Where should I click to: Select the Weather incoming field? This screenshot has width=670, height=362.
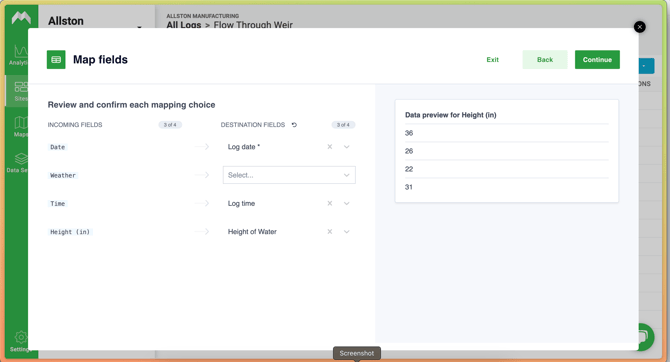(x=63, y=175)
